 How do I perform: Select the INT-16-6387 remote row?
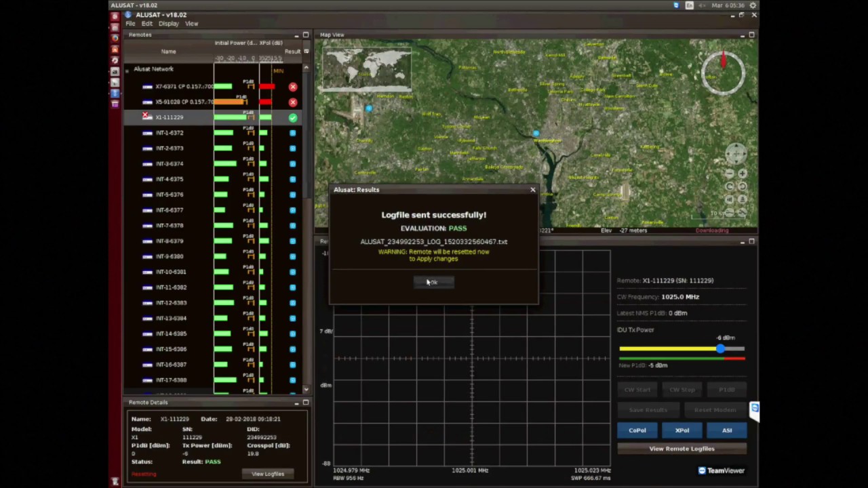(x=214, y=365)
